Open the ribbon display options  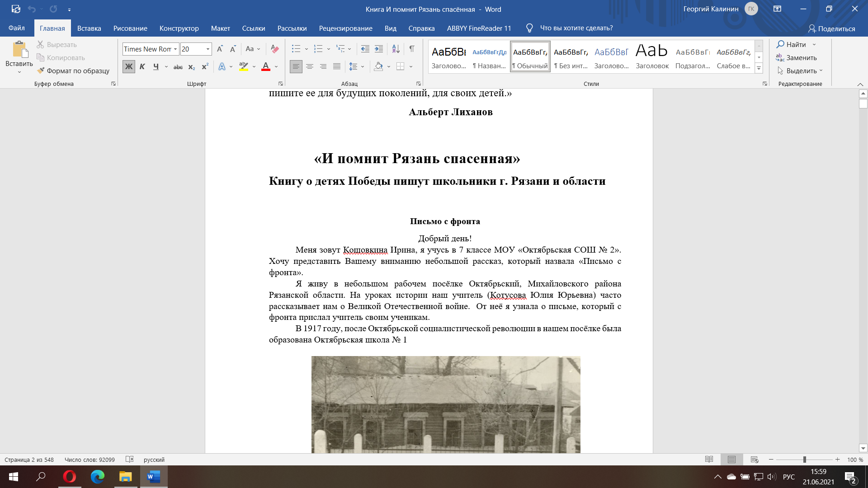(x=778, y=9)
